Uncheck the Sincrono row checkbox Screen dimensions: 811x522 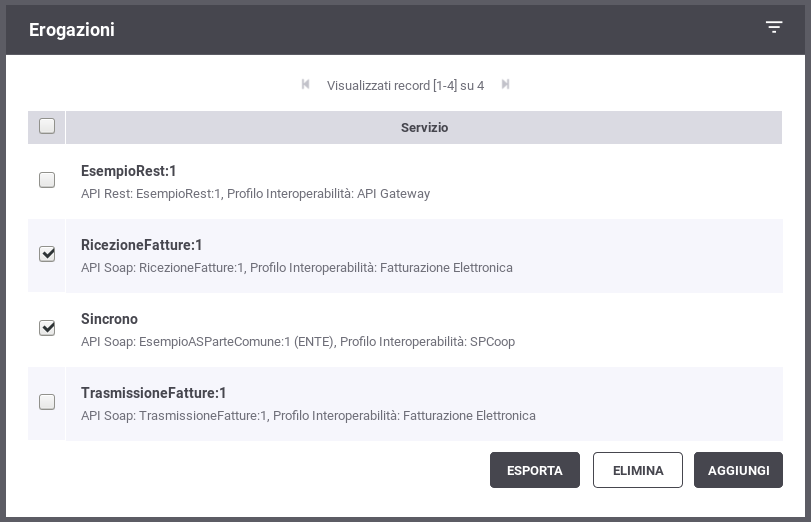click(x=47, y=328)
